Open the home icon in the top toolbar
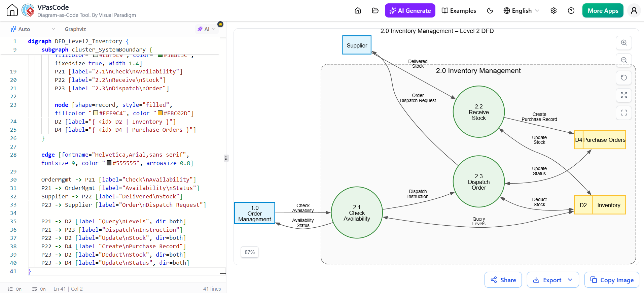This screenshot has width=644, height=293. click(358, 10)
